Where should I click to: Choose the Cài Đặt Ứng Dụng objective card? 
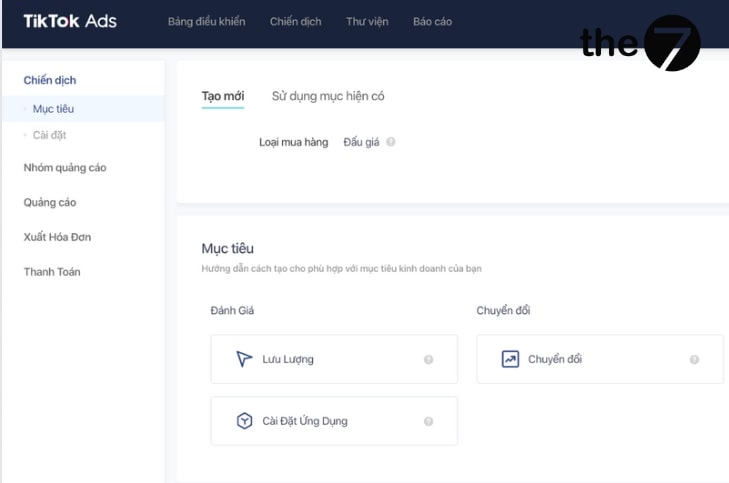tap(334, 421)
